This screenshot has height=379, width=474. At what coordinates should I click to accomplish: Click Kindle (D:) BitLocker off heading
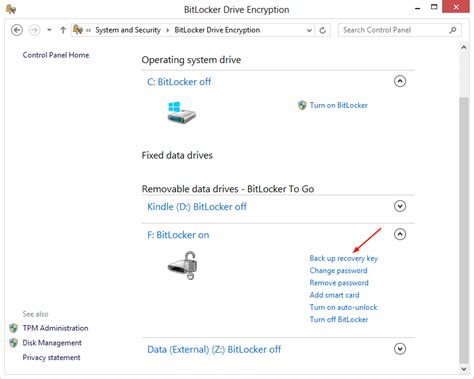pos(197,207)
